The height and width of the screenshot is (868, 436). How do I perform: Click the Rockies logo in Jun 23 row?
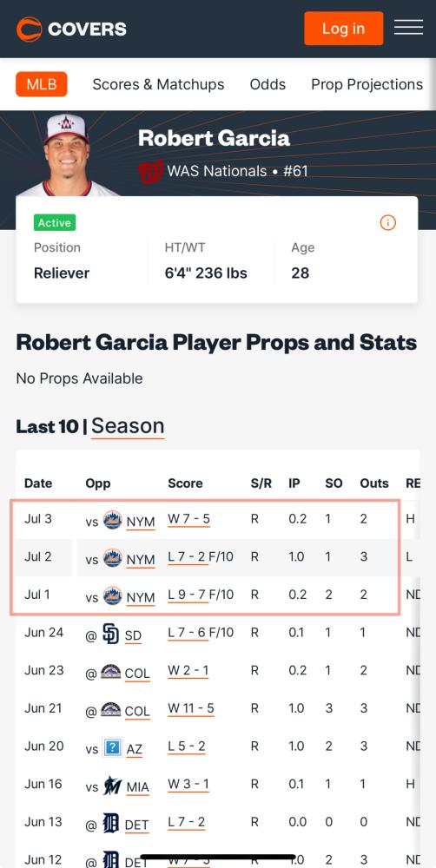111,672
